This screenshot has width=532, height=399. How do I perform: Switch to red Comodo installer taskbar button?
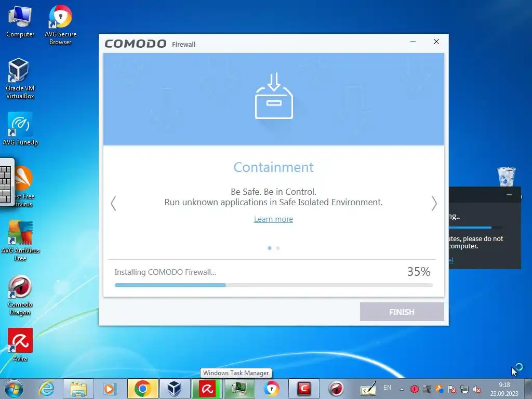coord(304,389)
